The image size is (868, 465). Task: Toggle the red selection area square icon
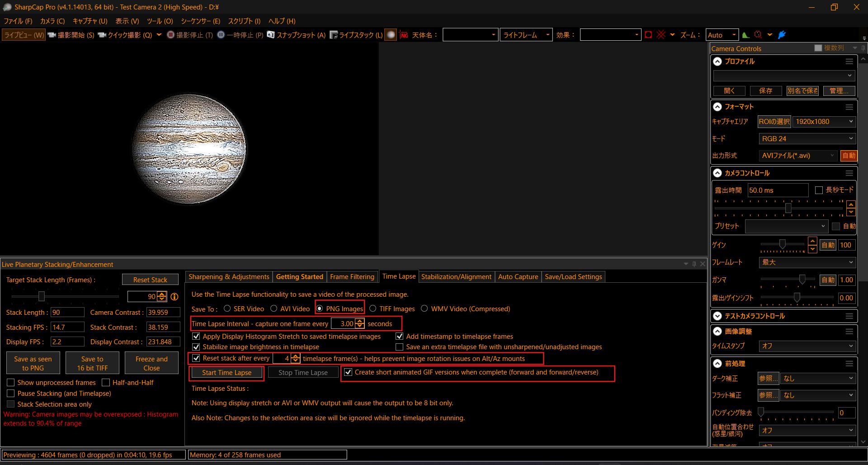pyautogui.click(x=648, y=35)
